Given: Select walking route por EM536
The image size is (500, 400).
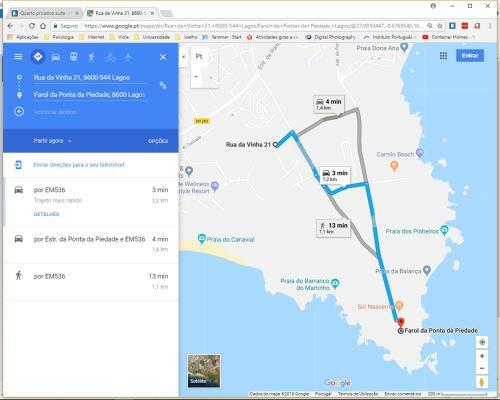Looking at the screenshot, I should (91, 282).
